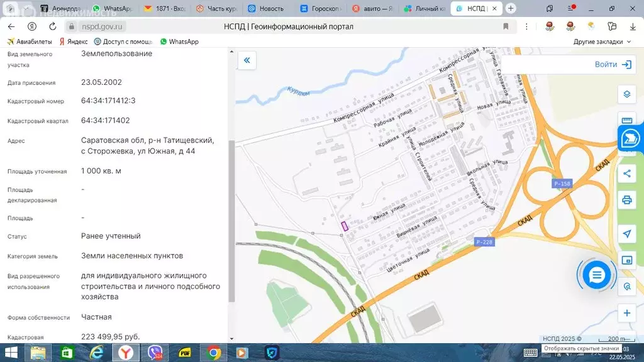Print the map using printer icon
This screenshot has height=362, width=644.
tap(627, 200)
